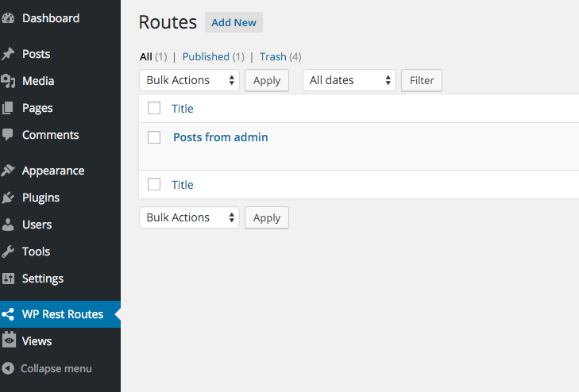Screen dimensions: 579x392
Task: Click the Posts pushpin icon
Action: tap(8, 54)
